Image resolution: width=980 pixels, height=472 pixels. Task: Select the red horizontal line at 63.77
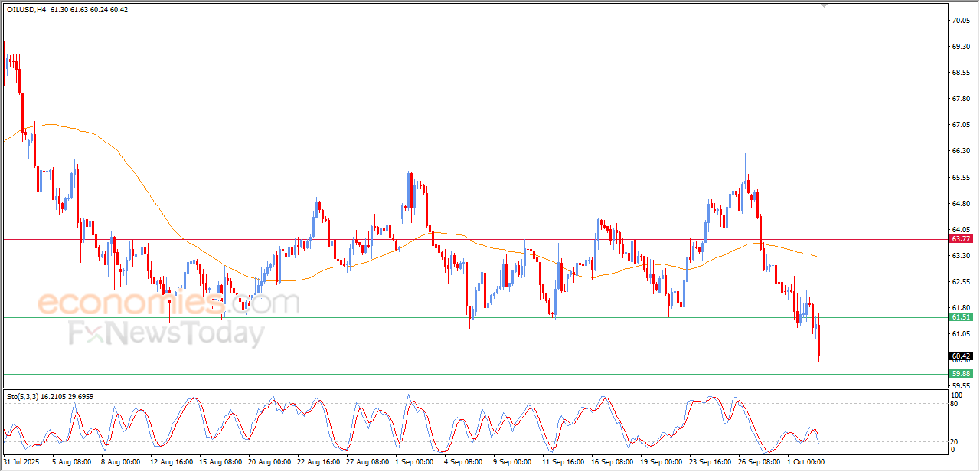pos(459,239)
